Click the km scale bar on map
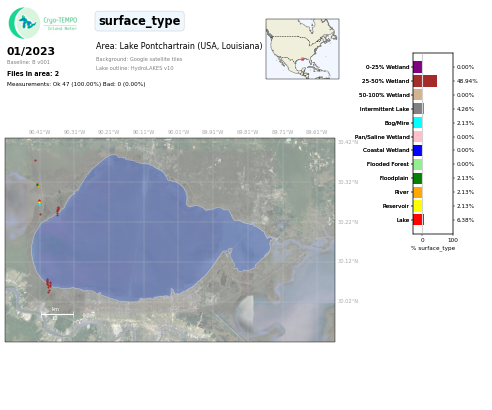Viewport: 492px width, 410px height. click(57, 313)
